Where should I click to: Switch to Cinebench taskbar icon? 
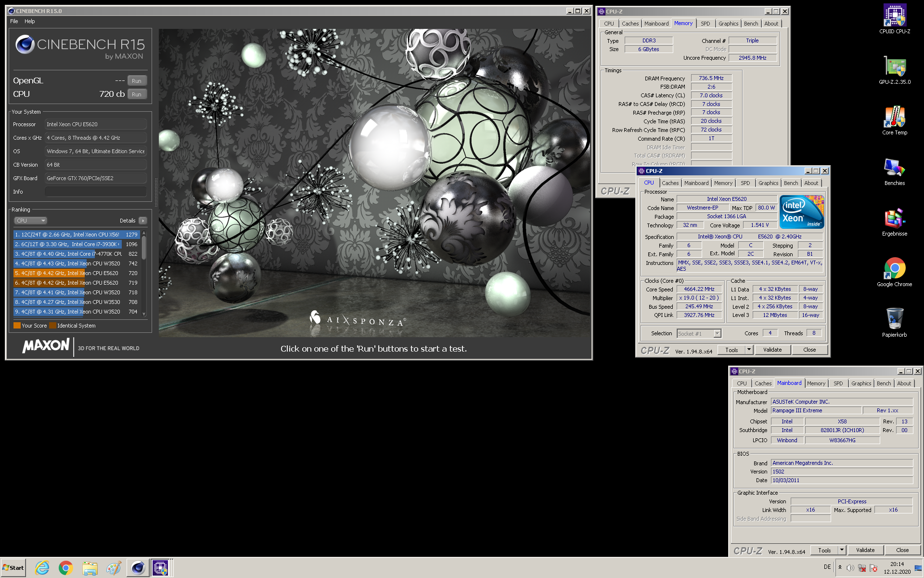click(138, 568)
